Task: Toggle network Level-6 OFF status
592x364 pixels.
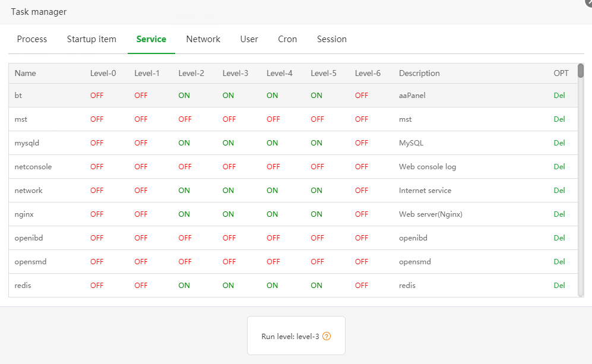Action: [x=362, y=191]
